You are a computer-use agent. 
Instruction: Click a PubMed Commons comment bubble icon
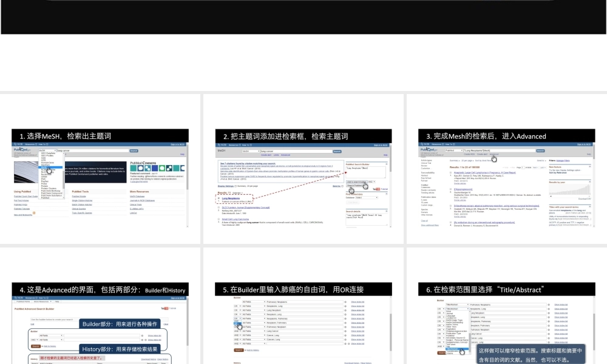[x=140, y=168]
